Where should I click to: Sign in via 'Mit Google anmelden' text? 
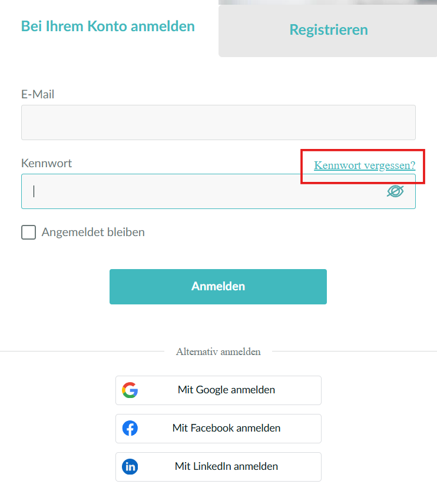[x=226, y=390]
